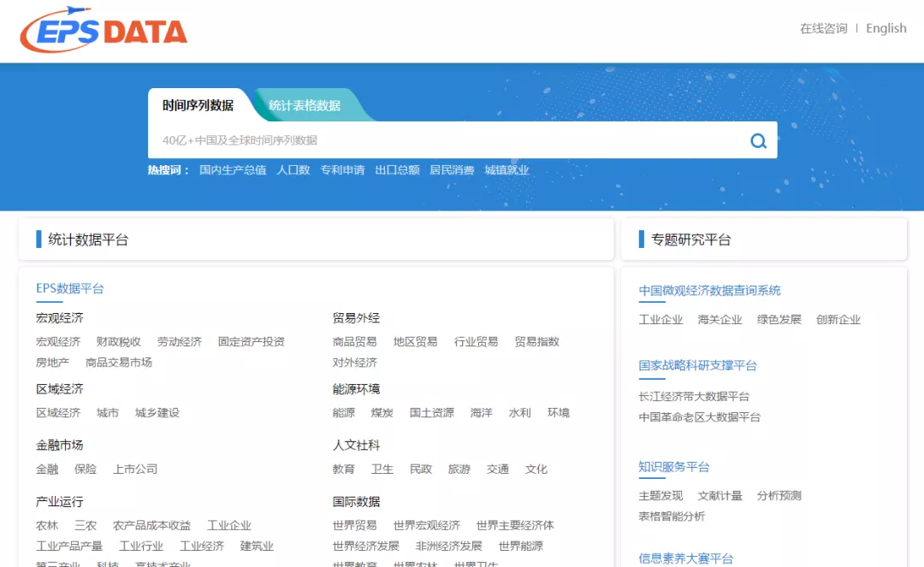Open 财政税收 database
This screenshot has height=567, width=924.
(118, 341)
